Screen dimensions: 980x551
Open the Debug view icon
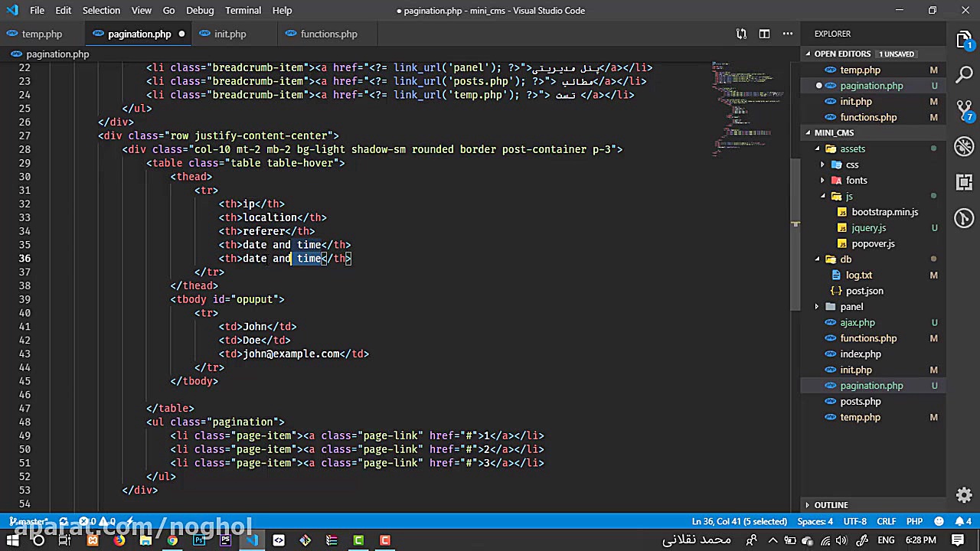click(x=964, y=145)
